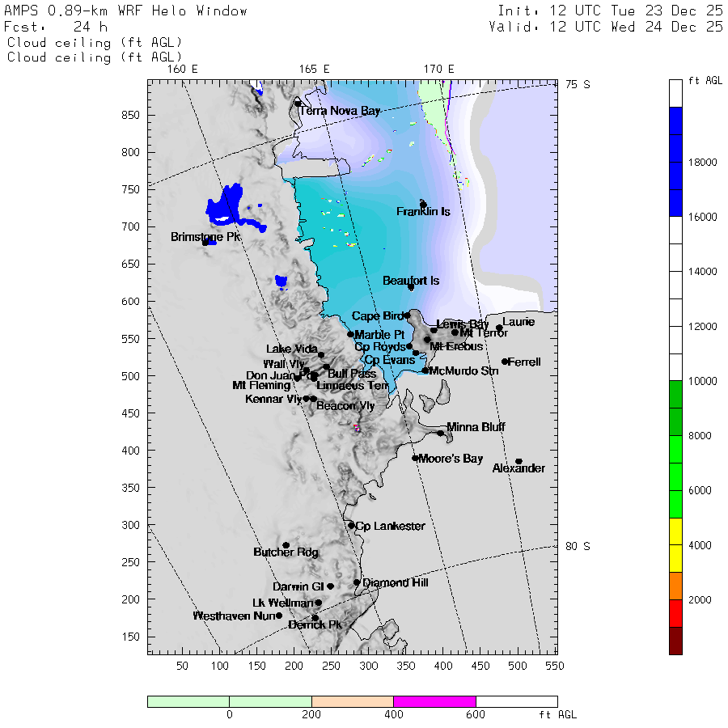Select the dark red lowest ceiling colorbar segment
728x728 pixels.
click(675, 641)
